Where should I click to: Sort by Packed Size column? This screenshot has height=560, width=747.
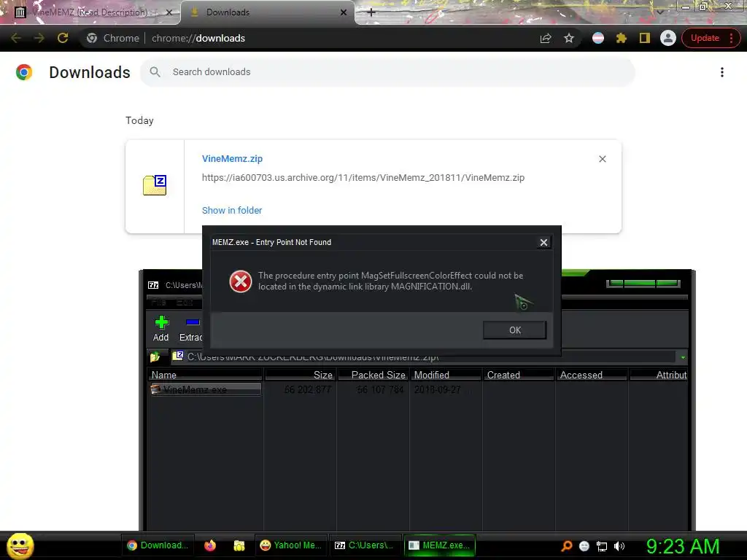373,375
